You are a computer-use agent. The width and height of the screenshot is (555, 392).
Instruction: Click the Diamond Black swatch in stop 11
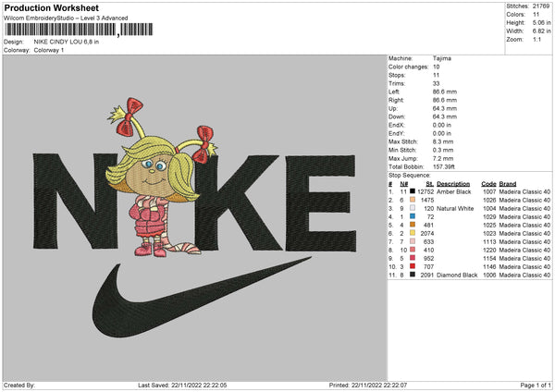pyautogui.click(x=413, y=275)
